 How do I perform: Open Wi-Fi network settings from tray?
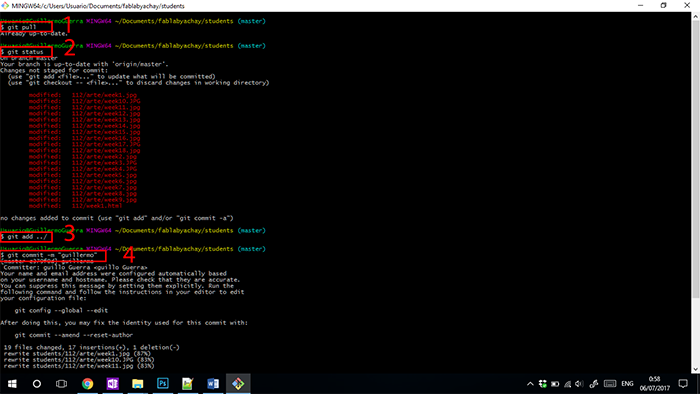(x=567, y=384)
